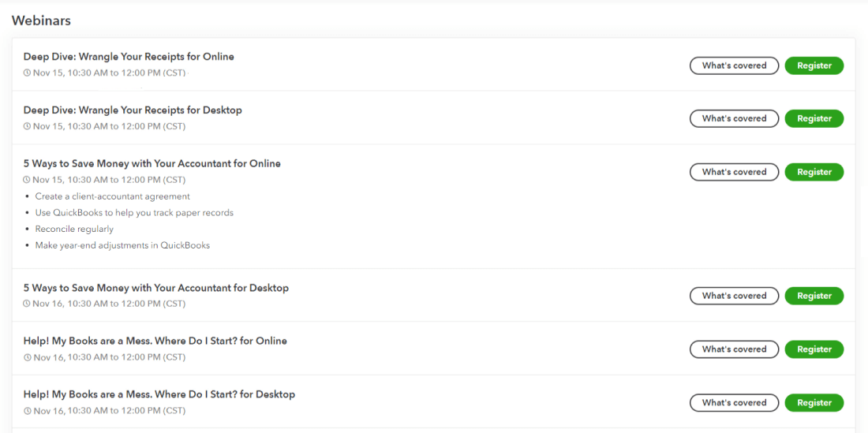Expand What's covered for Books are a Mess for Online
Image resolution: width=868 pixels, height=433 pixels.
coord(734,349)
